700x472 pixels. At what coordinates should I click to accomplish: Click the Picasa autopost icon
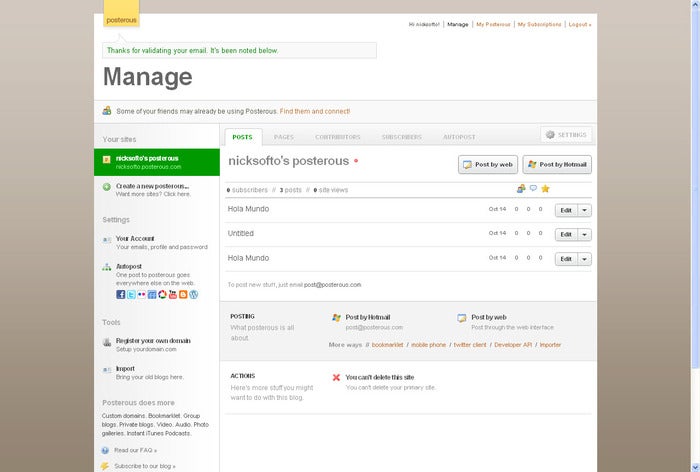click(162, 294)
